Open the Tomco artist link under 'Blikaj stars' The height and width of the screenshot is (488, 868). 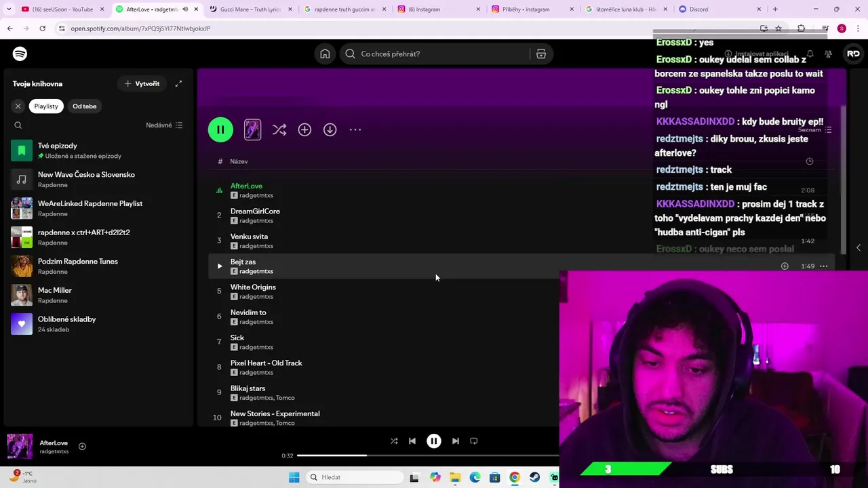(x=285, y=398)
